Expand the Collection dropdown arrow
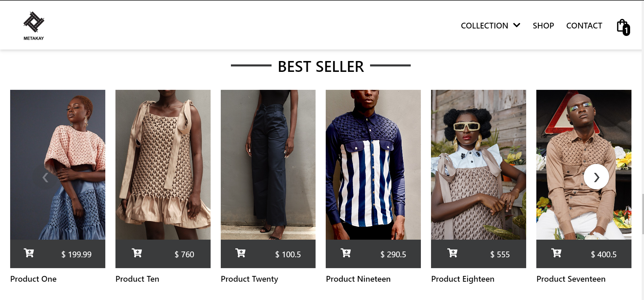The image size is (644, 300). click(x=517, y=25)
